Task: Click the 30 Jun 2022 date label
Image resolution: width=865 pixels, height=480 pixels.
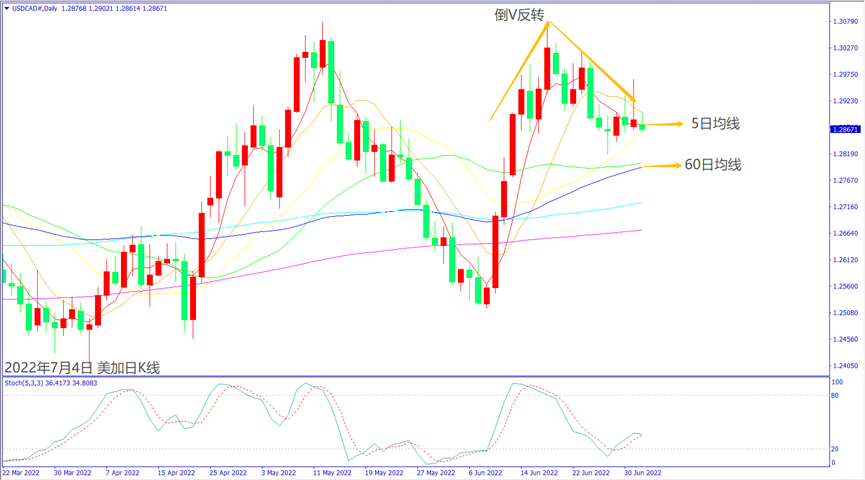Action: point(641,472)
